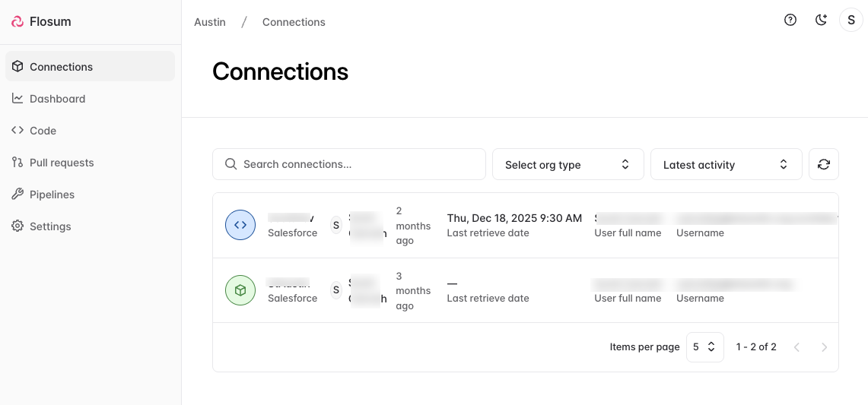Screen dimensions: 868x405
Task: Click the Austin breadcrumb link
Action: point(210,22)
